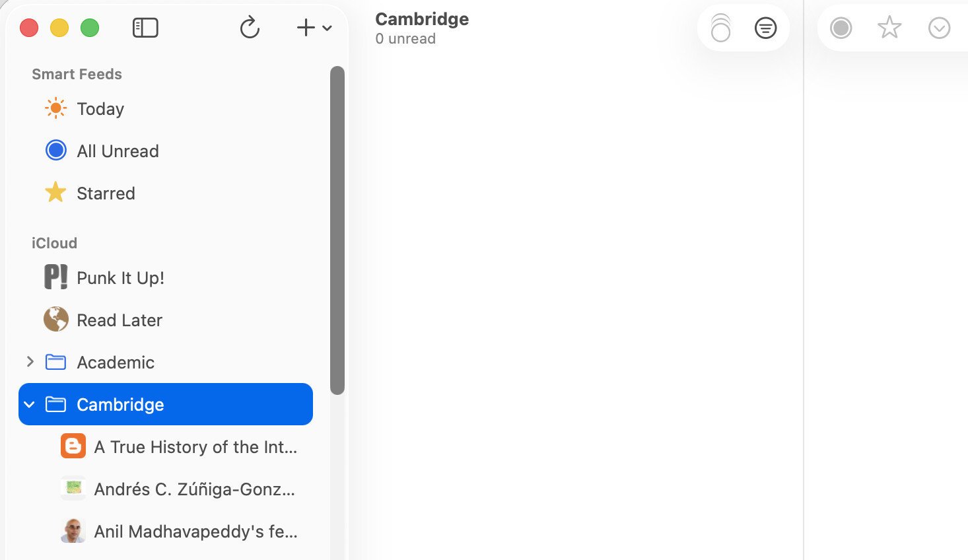Open the add menu dropdown chevron
Image resolution: width=968 pixels, height=560 pixels.
327,28
